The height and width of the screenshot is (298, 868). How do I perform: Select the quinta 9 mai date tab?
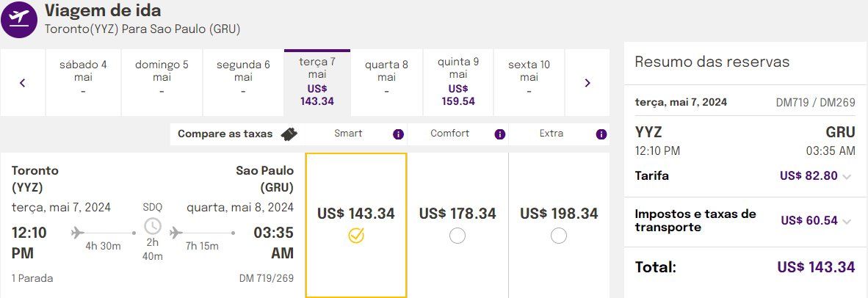[457, 82]
